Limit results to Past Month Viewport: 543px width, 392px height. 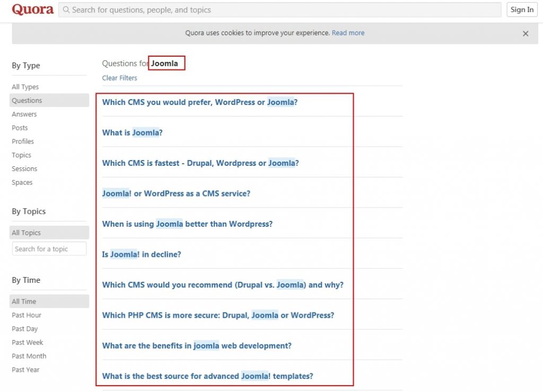pyautogui.click(x=29, y=356)
